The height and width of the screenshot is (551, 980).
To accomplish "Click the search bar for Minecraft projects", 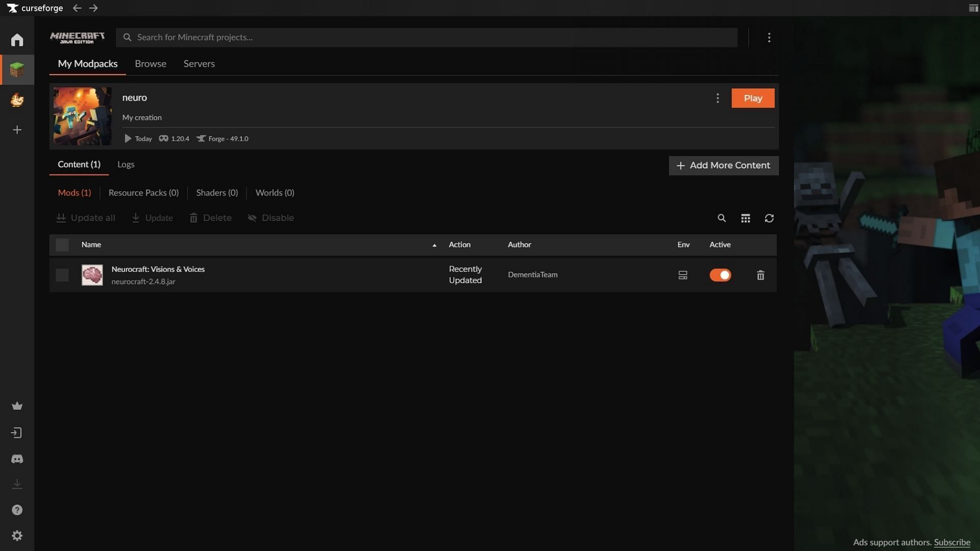I will tap(427, 36).
